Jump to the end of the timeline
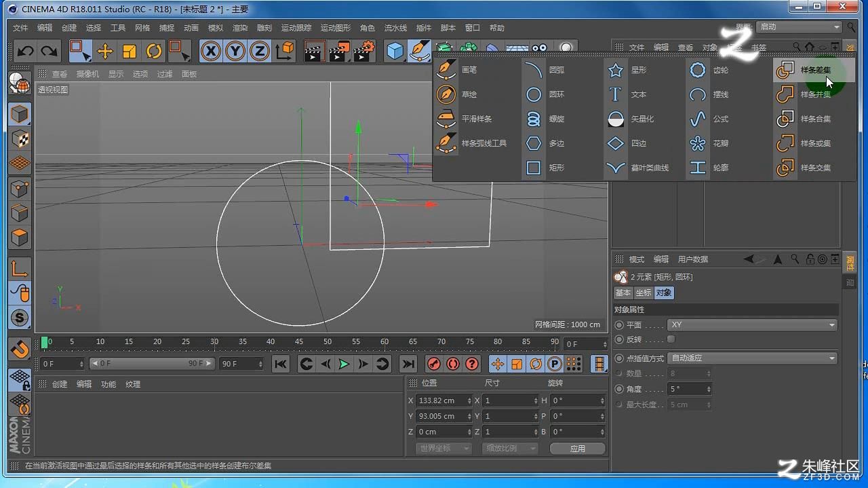Screen dimensions: 868x488 coord(408,364)
